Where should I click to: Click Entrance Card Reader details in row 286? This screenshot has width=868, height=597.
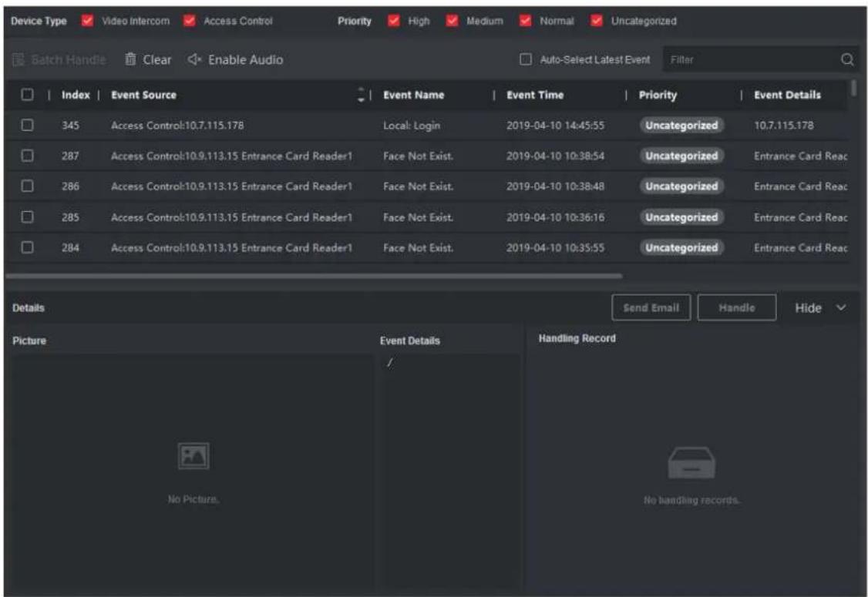(x=800, y=186)
